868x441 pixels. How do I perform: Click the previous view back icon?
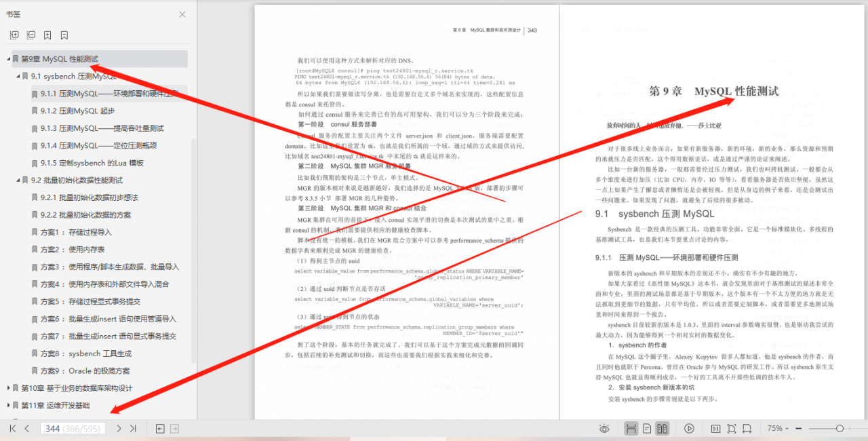160,428
